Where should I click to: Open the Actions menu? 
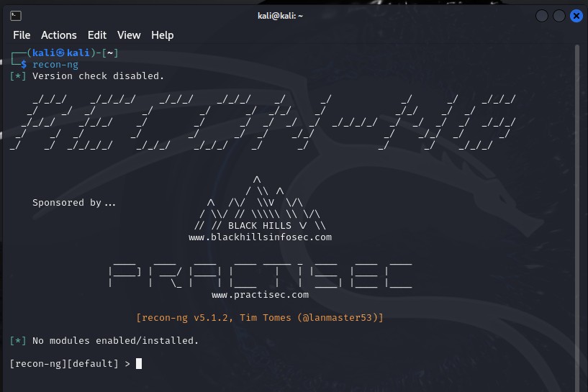pos(59,35)
